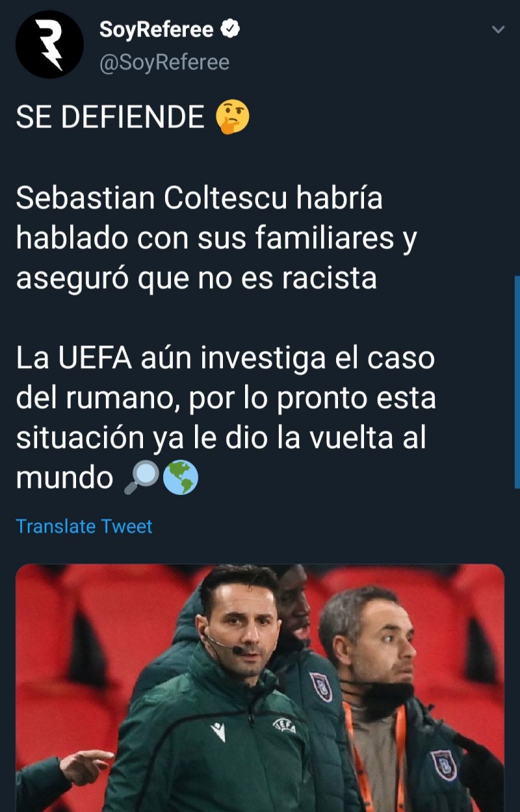This screenshot has width=520, height=812.
Task: Click the Translate Tweet link
Action: pos(84,527)
